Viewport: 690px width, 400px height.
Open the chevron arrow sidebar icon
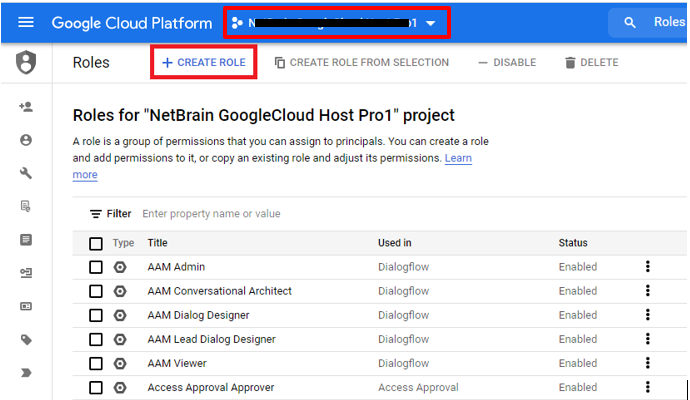(26, 373)
